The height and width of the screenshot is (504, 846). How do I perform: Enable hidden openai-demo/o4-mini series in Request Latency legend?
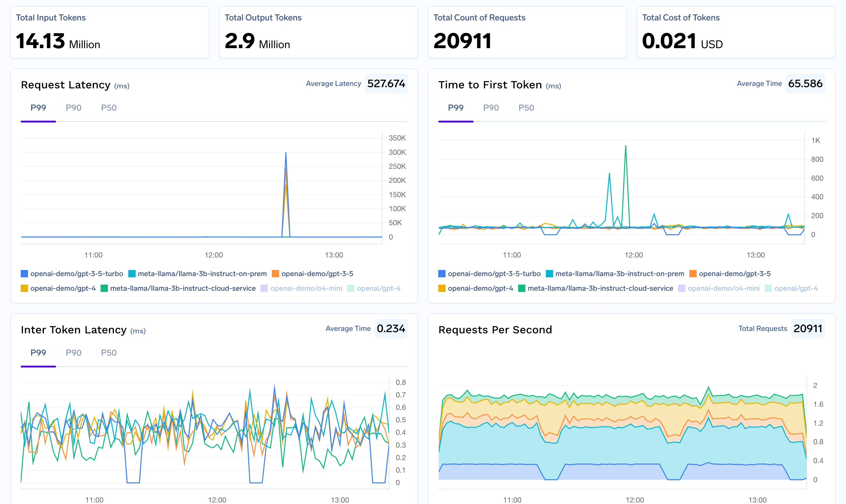click(x=306, y=288)
